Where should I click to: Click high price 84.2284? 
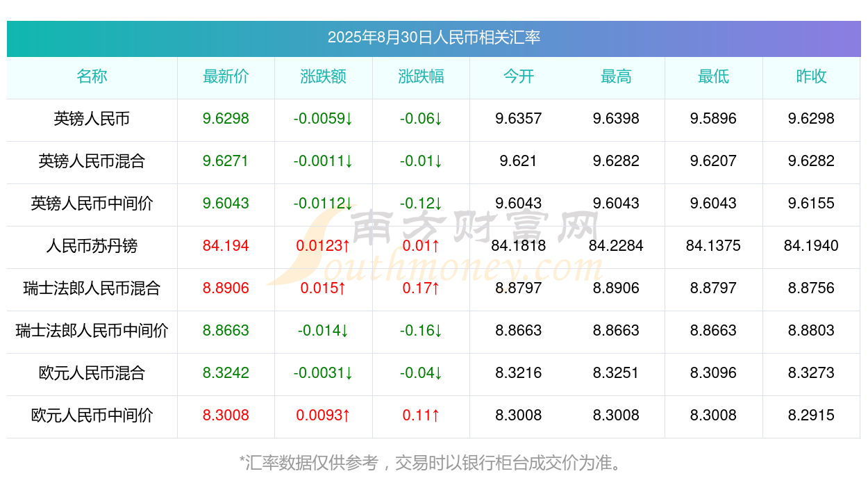pyautogui.click(x=616, y=246)
